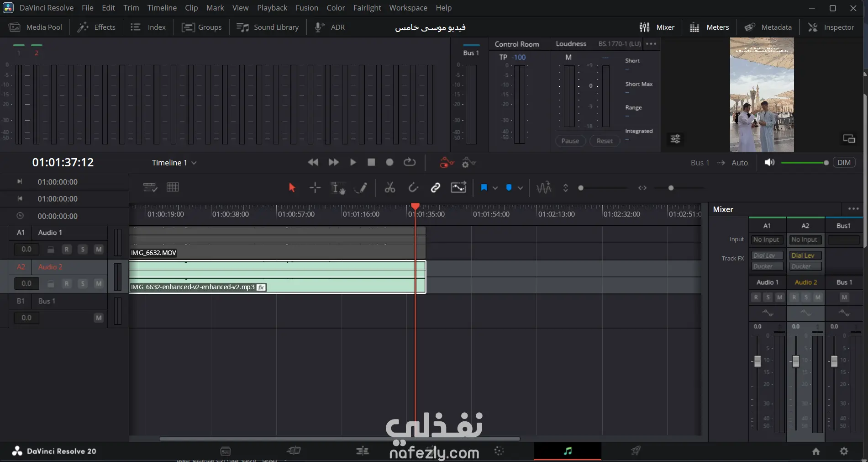Open the Playback menu

(272, 8)
